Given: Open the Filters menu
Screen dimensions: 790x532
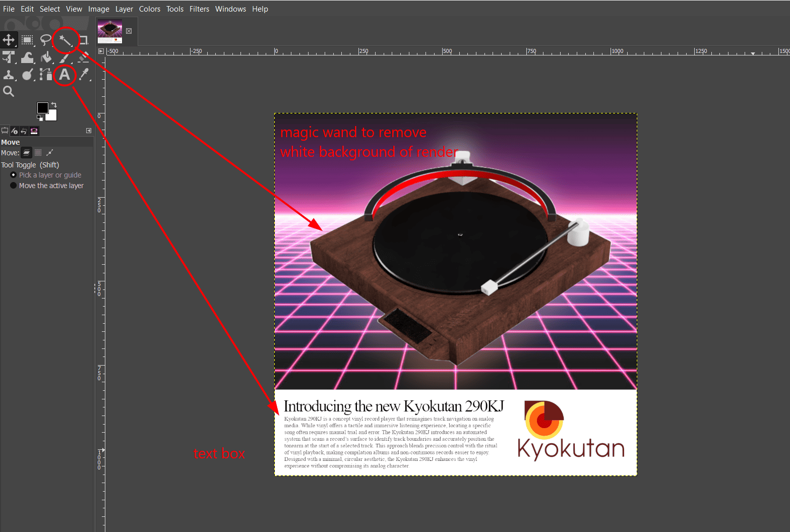Looking at the screenshot, I should click(x=199, y=9).
